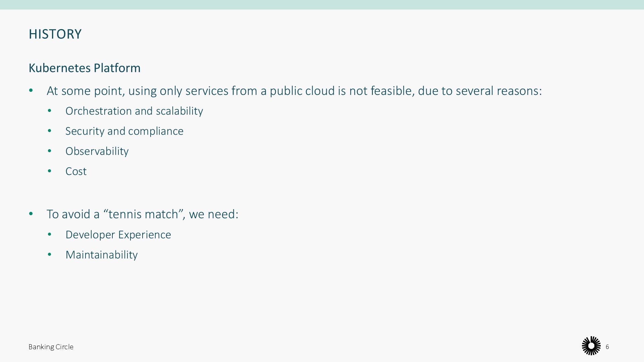Click the HISTORY slide title
Screen dimensions: 644x362
point(55,34)
